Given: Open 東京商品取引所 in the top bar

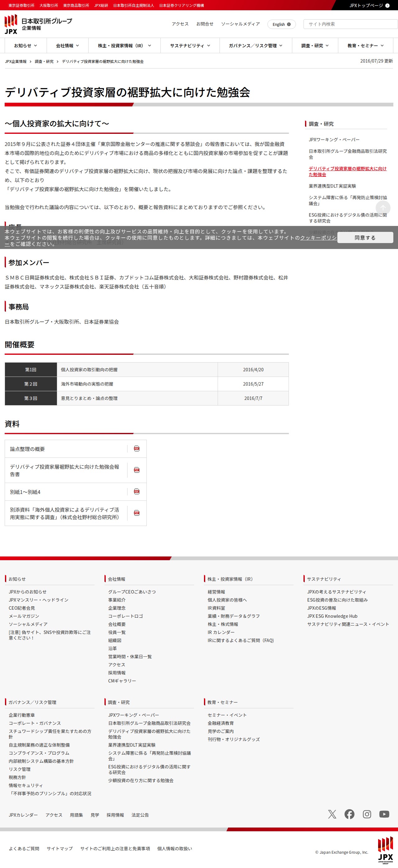Looking at the screenshot, I should pyautogui.click(x=76, y=5).
